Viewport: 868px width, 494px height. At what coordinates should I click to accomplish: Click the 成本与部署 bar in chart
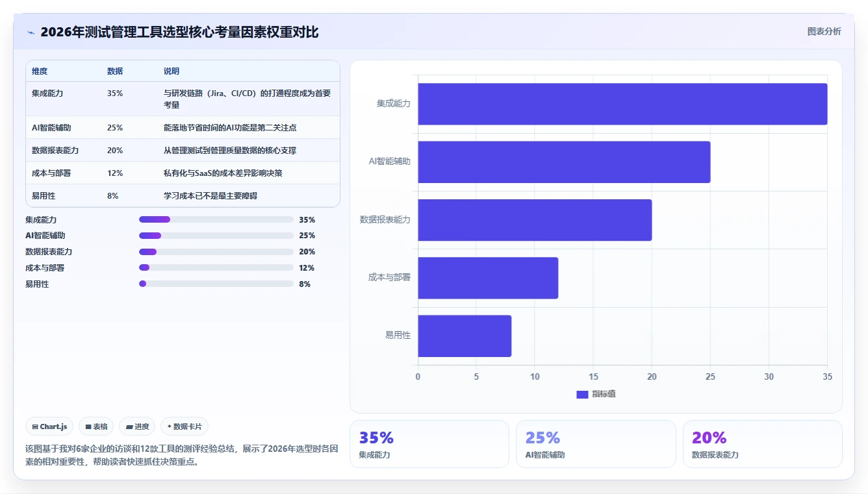tap(488, 278)
